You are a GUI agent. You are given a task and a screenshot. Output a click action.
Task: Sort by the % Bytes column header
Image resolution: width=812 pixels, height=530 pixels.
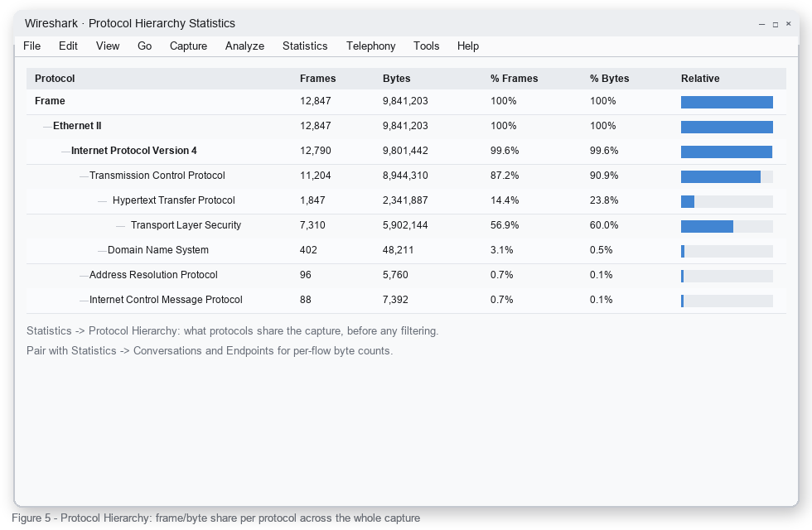[610, 79]
